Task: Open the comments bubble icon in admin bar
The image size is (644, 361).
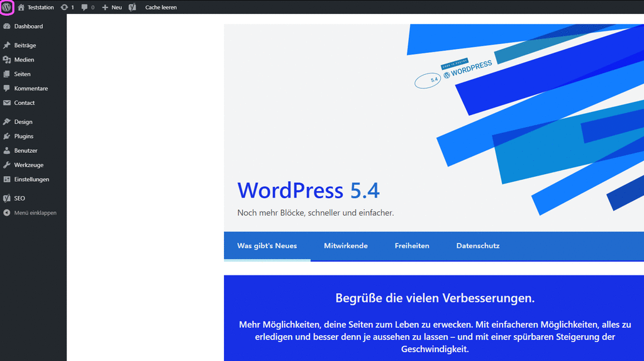Action: 84,8
